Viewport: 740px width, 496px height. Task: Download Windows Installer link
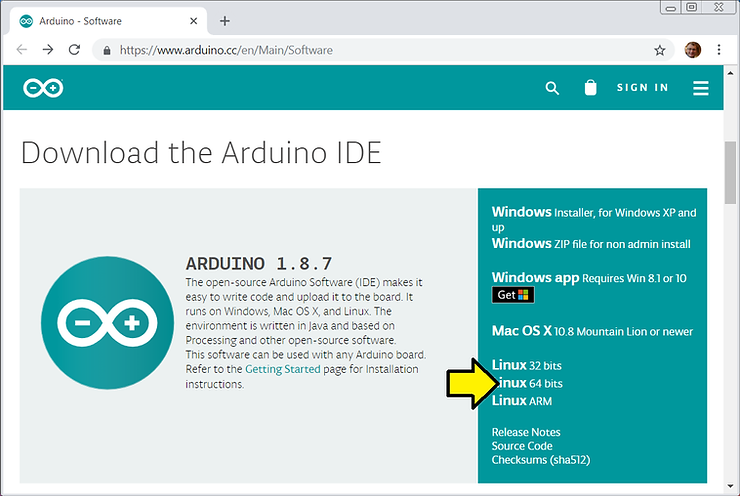point(521,212)
